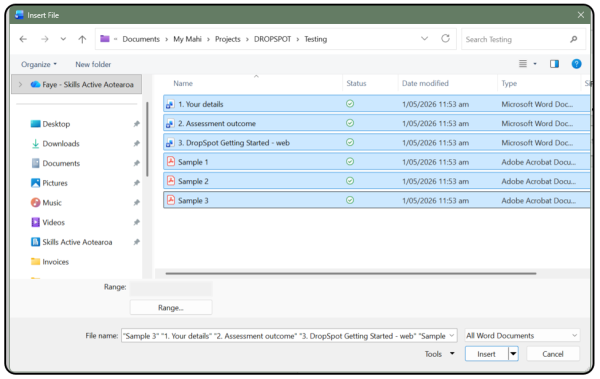Select the Sample 3 PDF file
Image resolution: width=600 pixels, height=379 pixels.
[376, 200]
